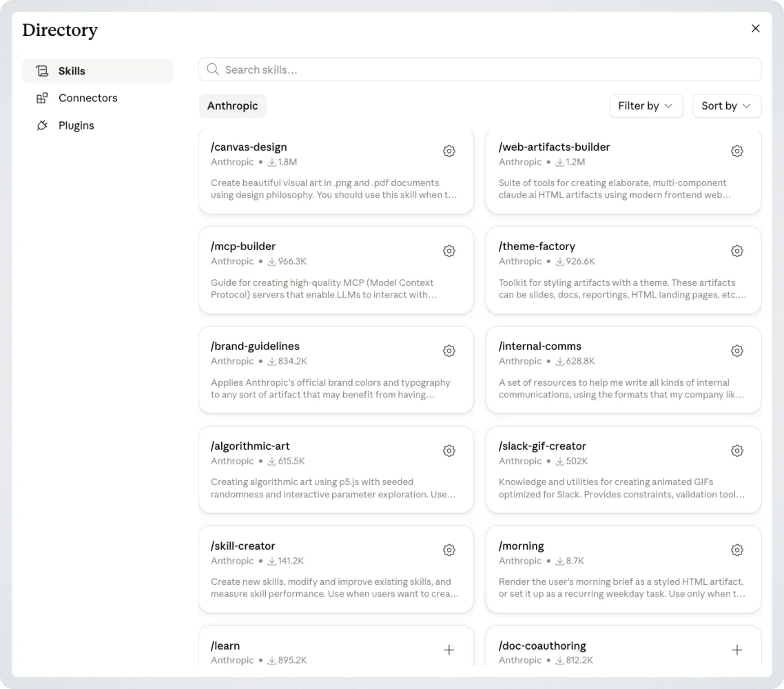
Task: Add the learn skill with plus icon
Action: point(449,650)
